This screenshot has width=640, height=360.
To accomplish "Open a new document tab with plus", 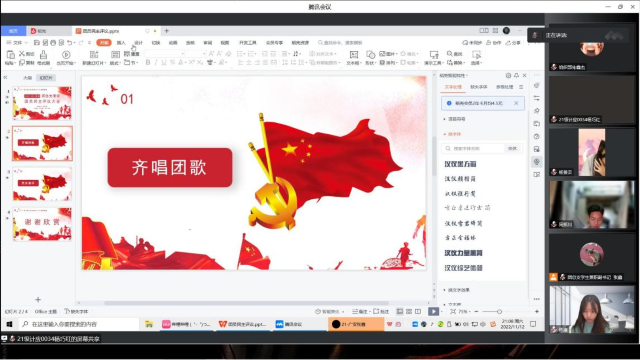I will point(167,31).
